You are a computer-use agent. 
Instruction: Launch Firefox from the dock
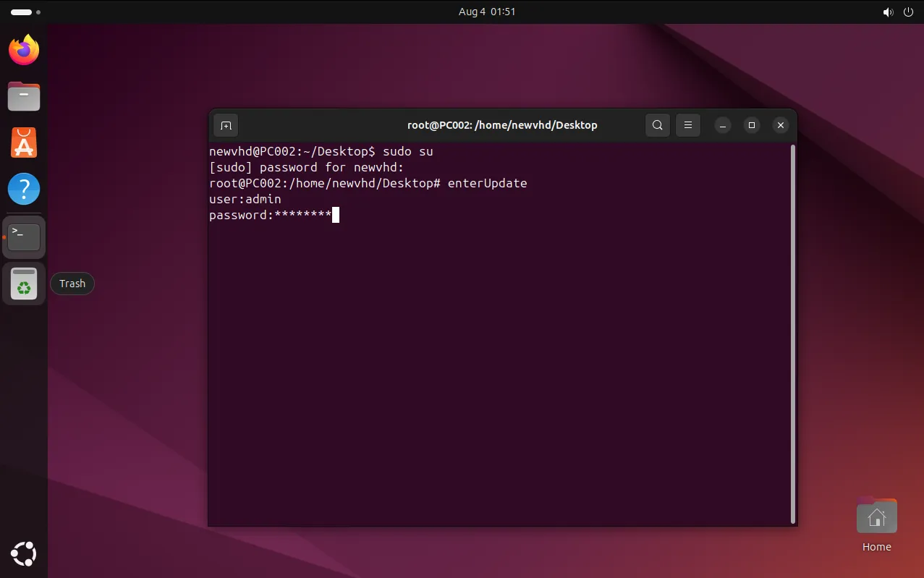(x=24, y=50)
